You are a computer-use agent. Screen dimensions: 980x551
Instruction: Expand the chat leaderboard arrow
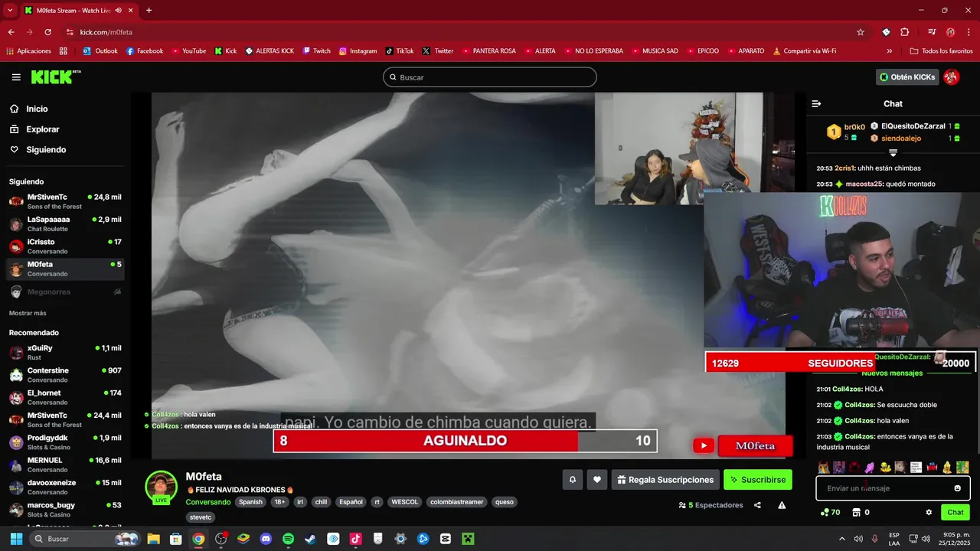click(893, 153)
